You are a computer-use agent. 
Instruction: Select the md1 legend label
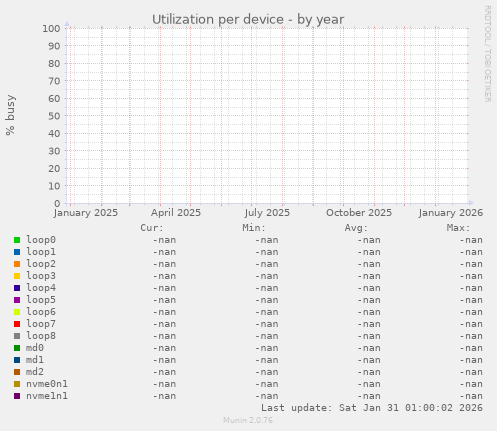[x=35, y=360]
